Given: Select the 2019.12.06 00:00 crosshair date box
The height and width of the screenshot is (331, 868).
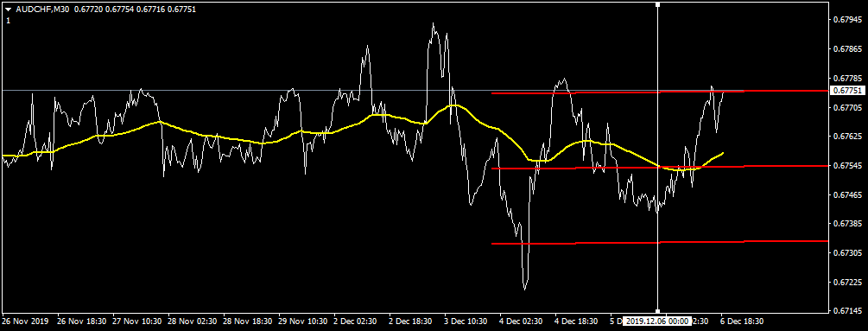Looking at the screenshot, I should click(x=657, y=321).
